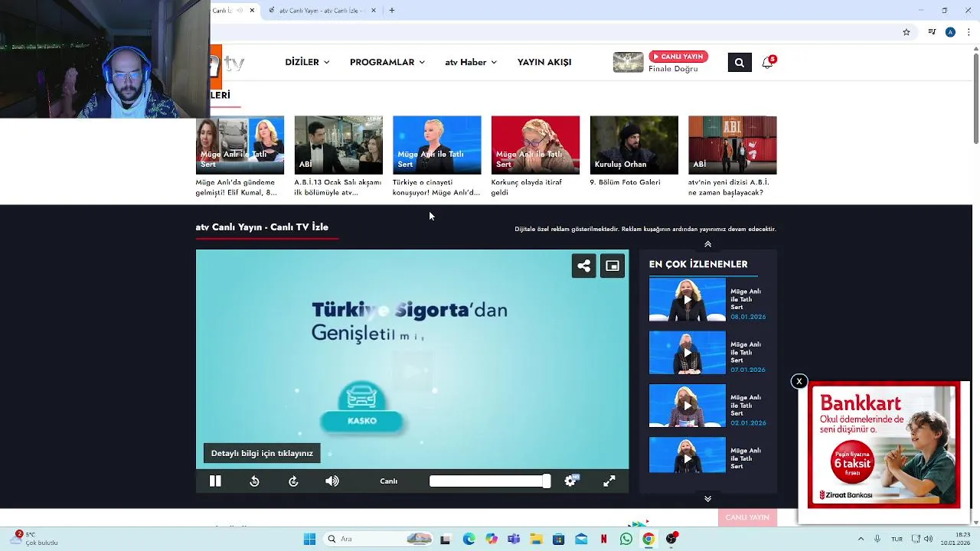This screenshot has height=551, width=980.
Task: Click Finale Doğru program thumbnail in header
Action: [x=629, y=63]
